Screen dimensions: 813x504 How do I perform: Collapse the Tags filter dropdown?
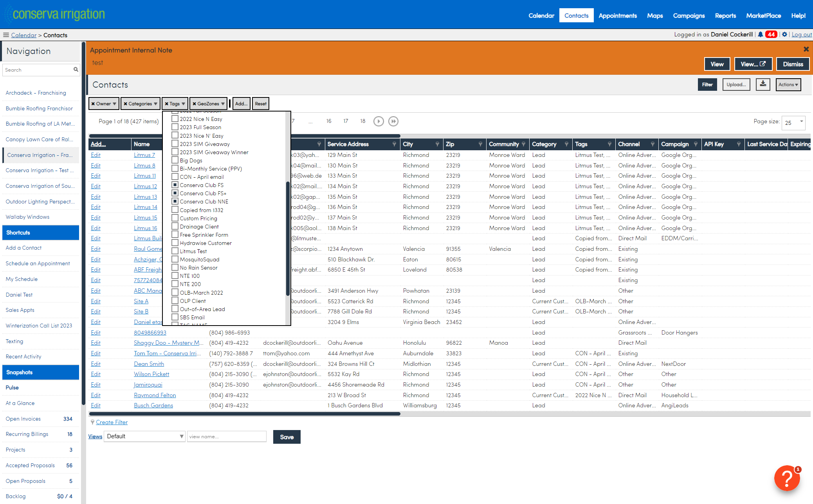tap(183, 104)
